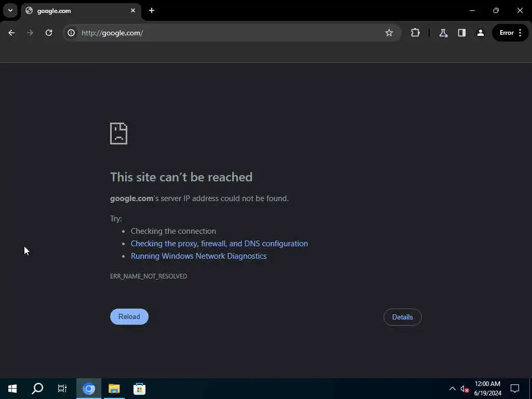The height and width of the screenshot is (399, 532).
Task: Open Windows search magnifier in taskbar
Action: pos(37,389)
